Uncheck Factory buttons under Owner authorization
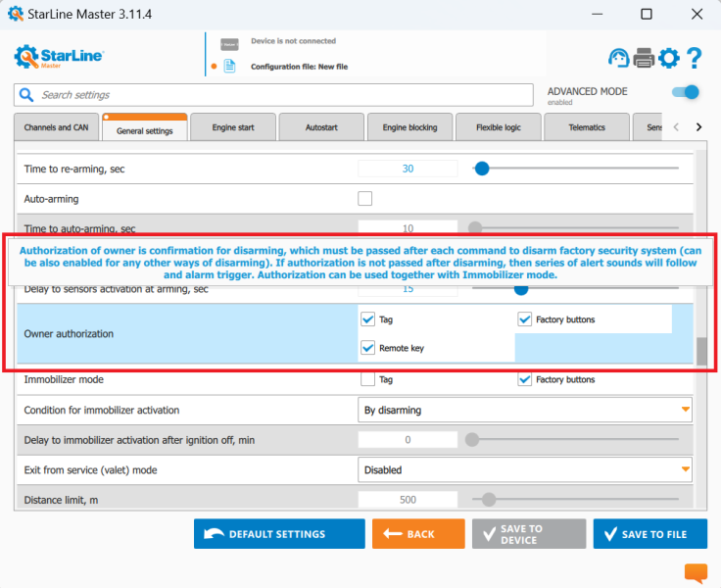This screenshot has height=588, width=721. [x=524, y=319]
